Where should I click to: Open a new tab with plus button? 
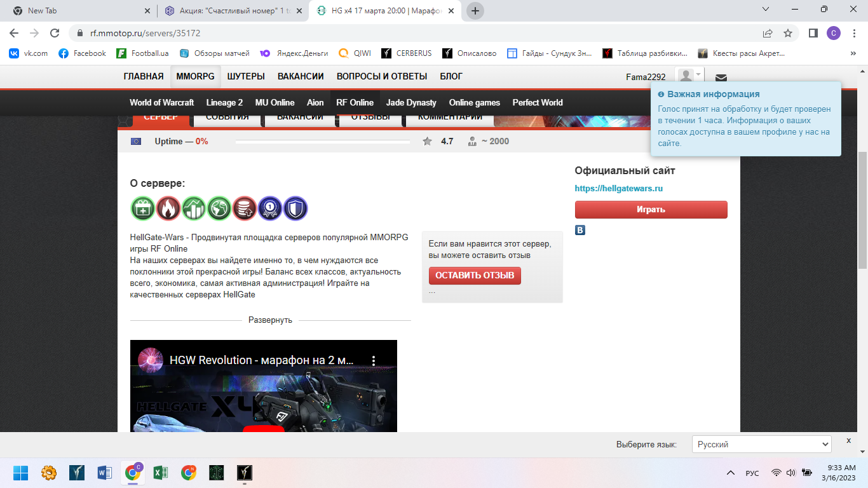pos(475,11)
